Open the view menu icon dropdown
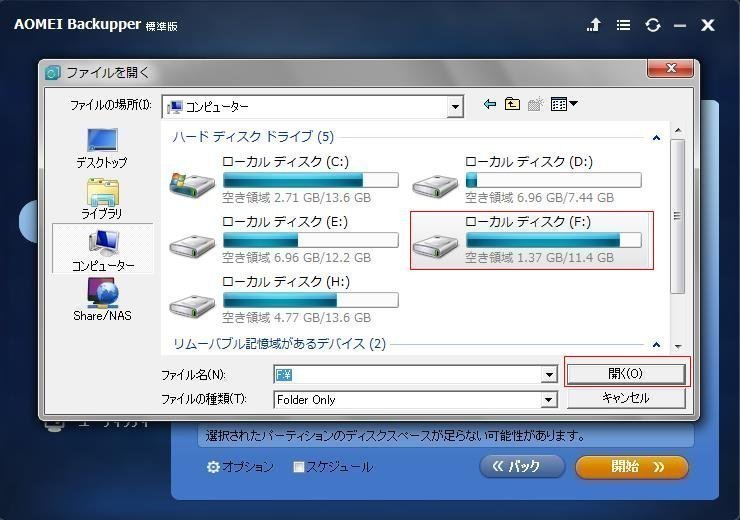 click(564, 104)
